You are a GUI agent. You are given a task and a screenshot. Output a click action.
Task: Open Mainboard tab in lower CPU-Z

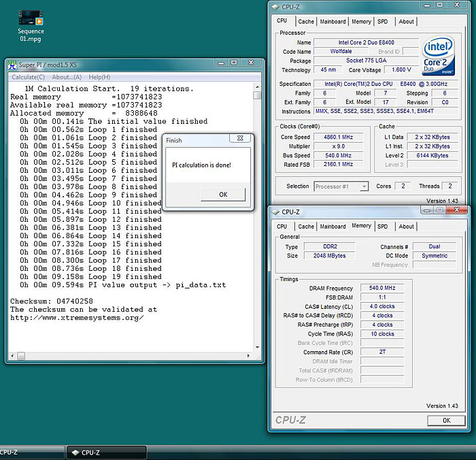tap(333, 227)
